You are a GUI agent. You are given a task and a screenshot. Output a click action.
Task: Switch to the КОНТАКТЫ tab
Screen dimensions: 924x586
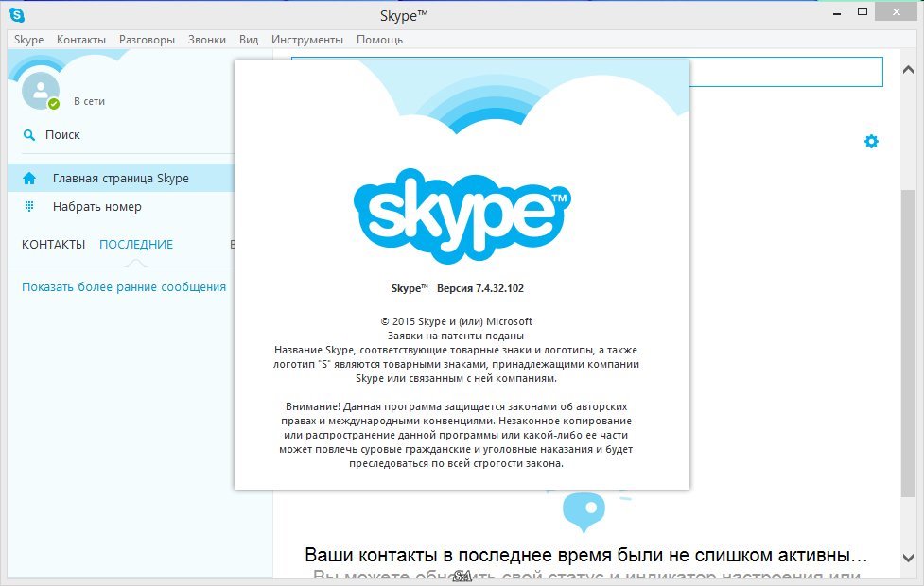click(x=54, y=245)
